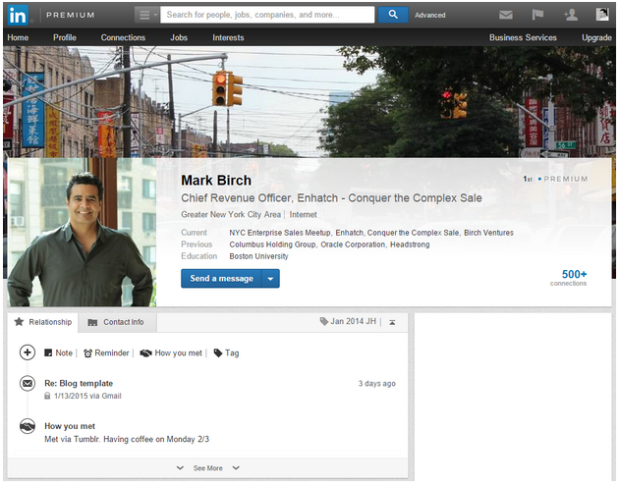Open the Jobs menu item
620x487 pixels.
coord(179,38)
